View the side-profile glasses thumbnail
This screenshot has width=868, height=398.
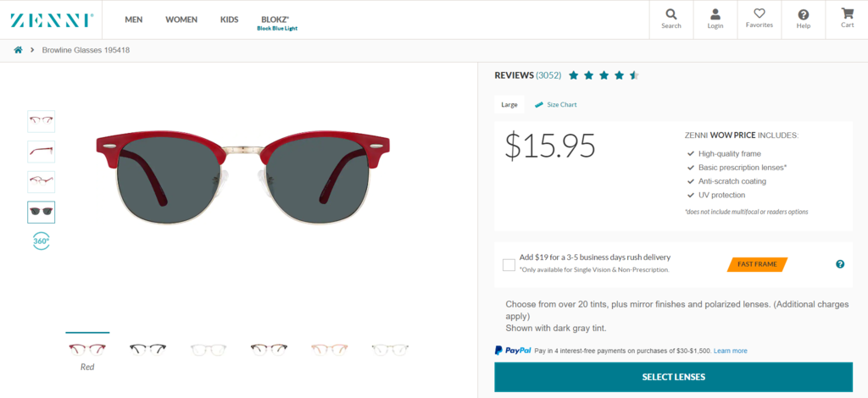[41, 152]
